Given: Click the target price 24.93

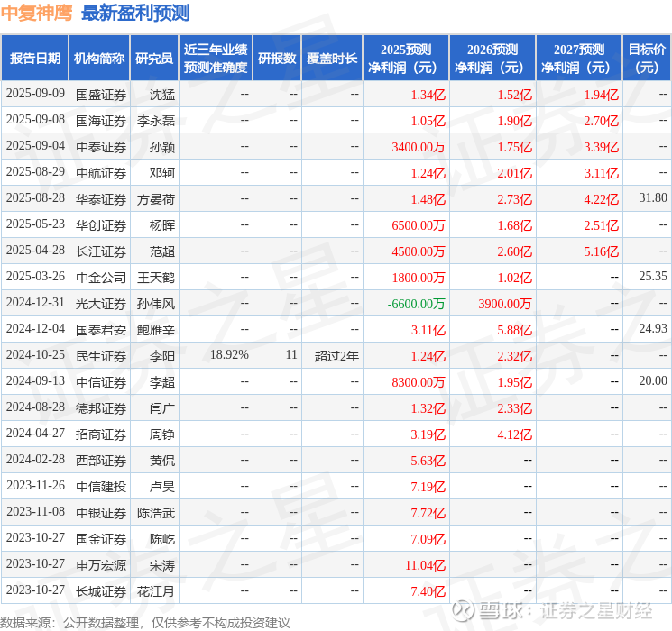Looking at the screenshot, I should (653, 328).
